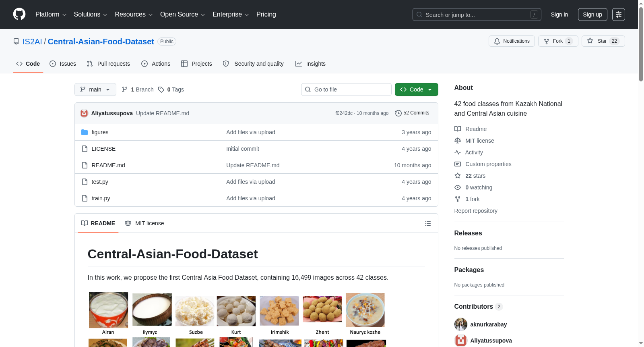Open the GitHub home logo
The width and height of the screenshot is (644, 347).
19,14
